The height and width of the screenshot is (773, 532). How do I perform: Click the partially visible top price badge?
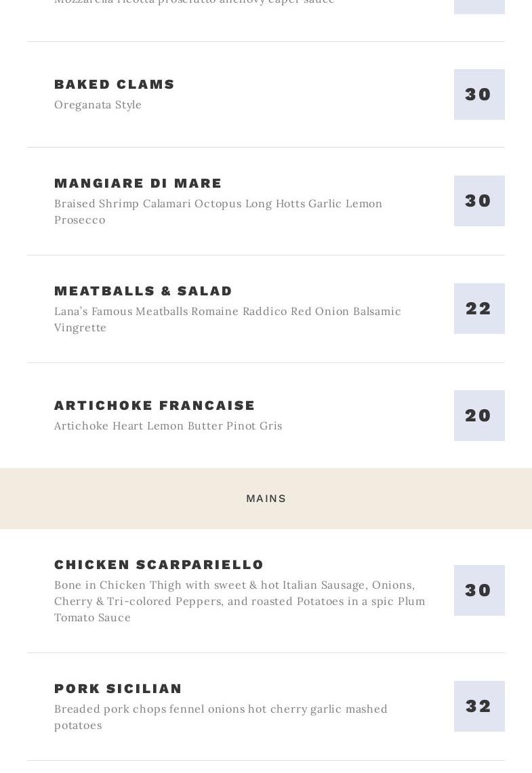coord(479,7)
